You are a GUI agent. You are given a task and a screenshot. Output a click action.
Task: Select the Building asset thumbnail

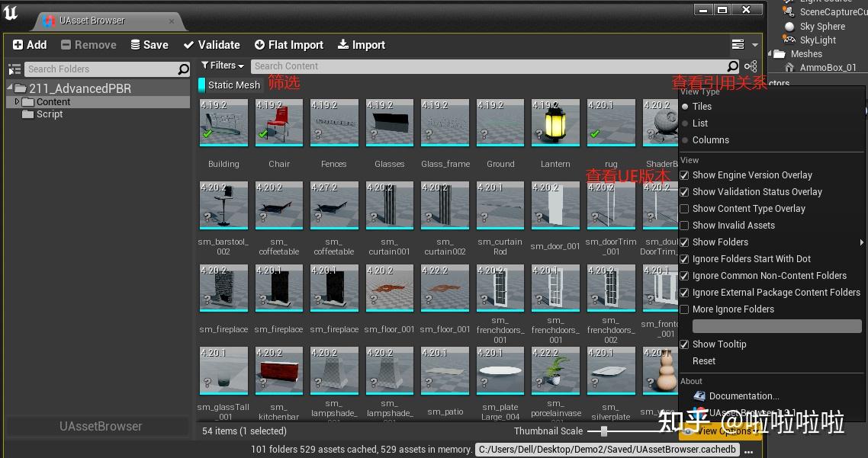223,122
